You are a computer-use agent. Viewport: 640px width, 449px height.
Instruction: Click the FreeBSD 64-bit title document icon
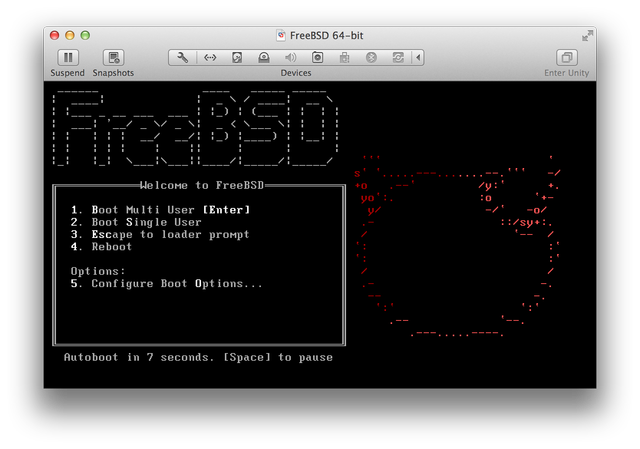coord(281,36)
